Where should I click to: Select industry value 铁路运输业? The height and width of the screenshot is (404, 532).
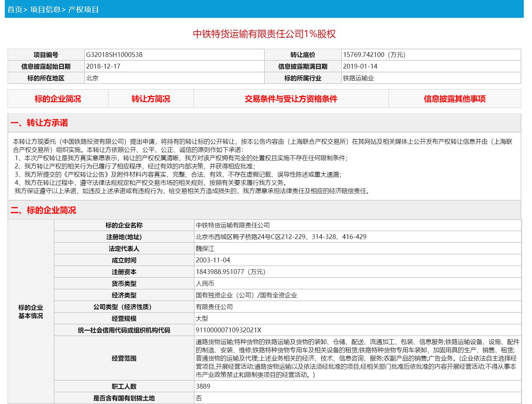(x=359, y=78)
